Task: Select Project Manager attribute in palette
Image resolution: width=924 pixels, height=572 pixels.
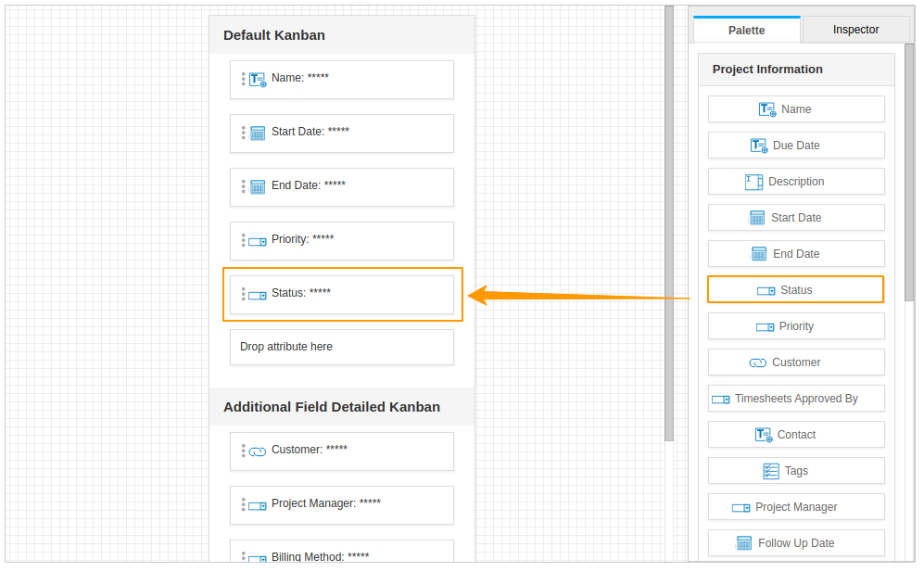Action: [x=795, y=507]
